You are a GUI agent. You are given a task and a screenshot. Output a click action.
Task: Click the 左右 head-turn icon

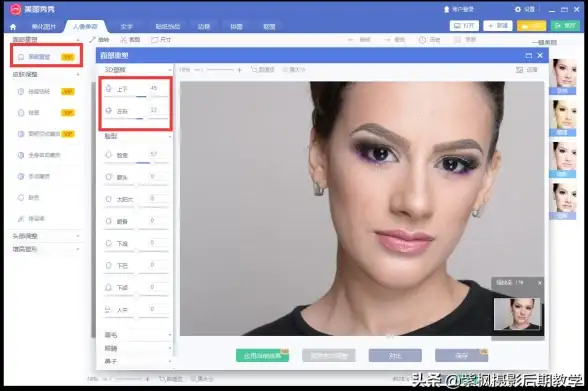(109, 111)
